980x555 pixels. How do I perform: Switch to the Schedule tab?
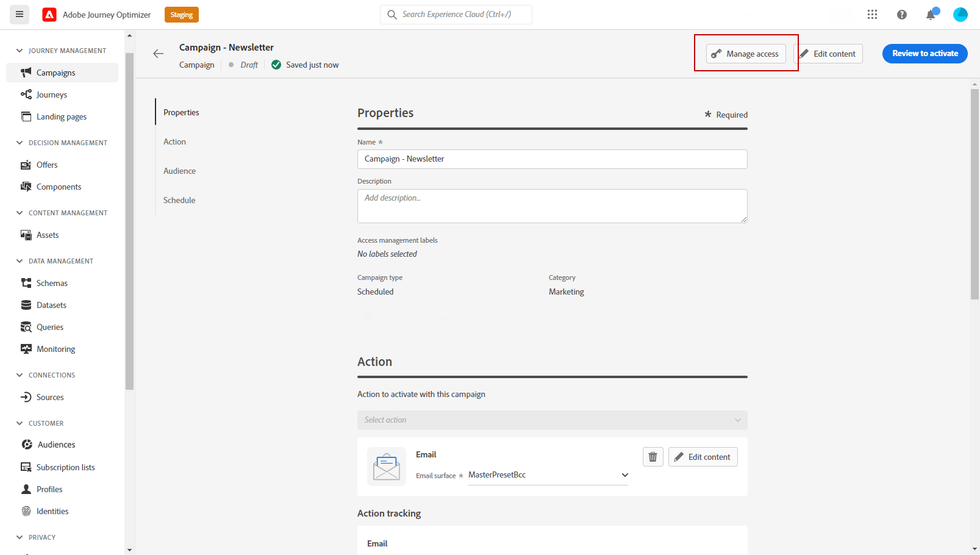point(179,200)
